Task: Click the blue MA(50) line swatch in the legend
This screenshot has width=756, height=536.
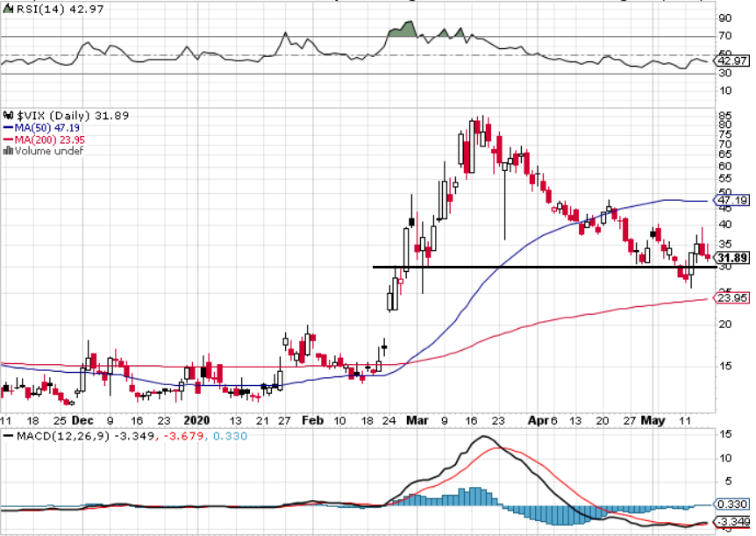Action: (8, 128)
